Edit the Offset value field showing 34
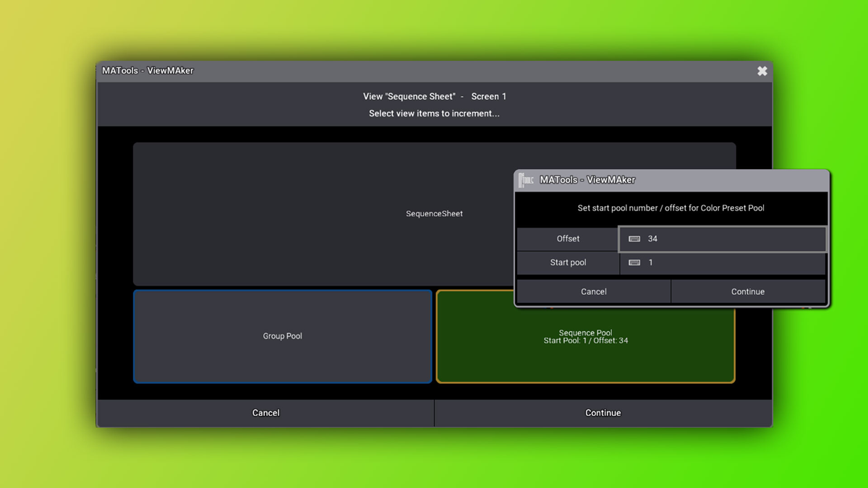868x488 pixels. click(723, 239)
